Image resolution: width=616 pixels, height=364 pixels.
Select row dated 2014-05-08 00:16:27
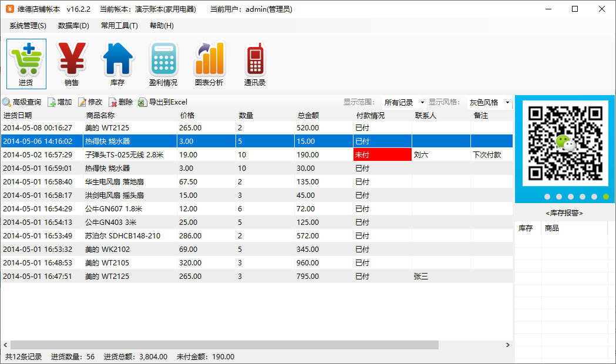(257, 127)
